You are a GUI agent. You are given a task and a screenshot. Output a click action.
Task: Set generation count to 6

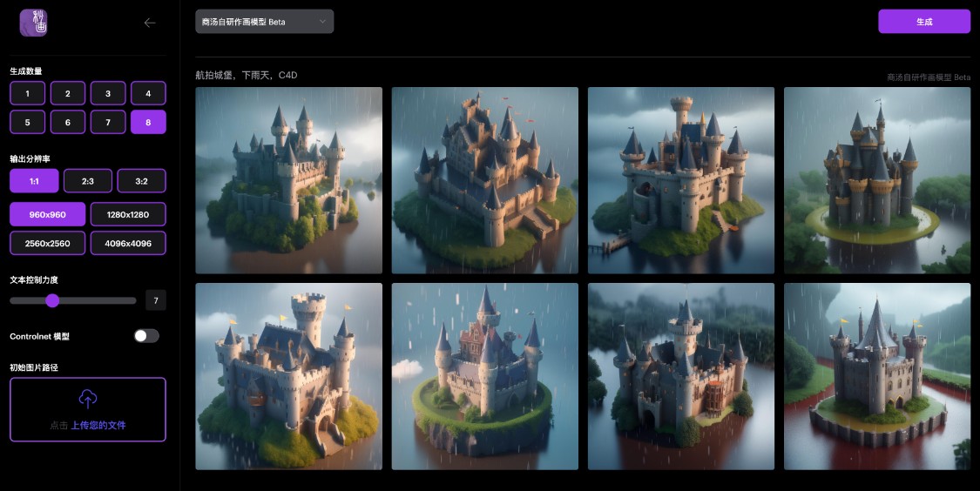67,122
